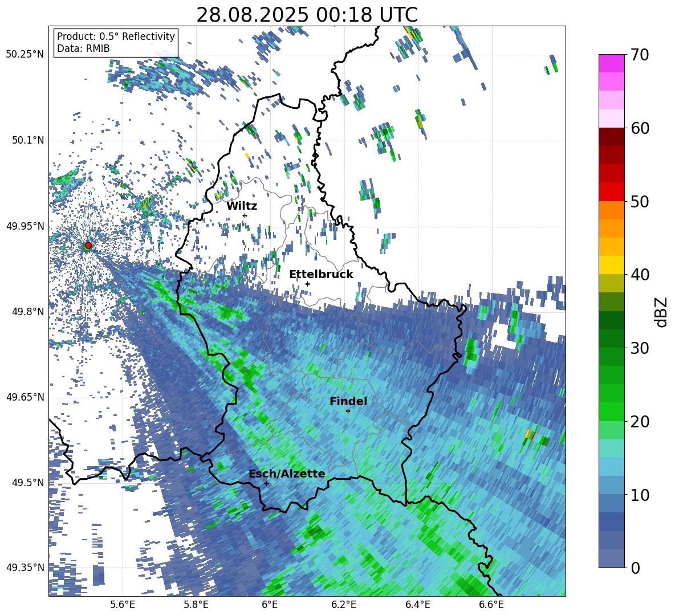Click the 49.5°N latitude label
This screenshot has width=675, height=616.
tap(27, 482)
